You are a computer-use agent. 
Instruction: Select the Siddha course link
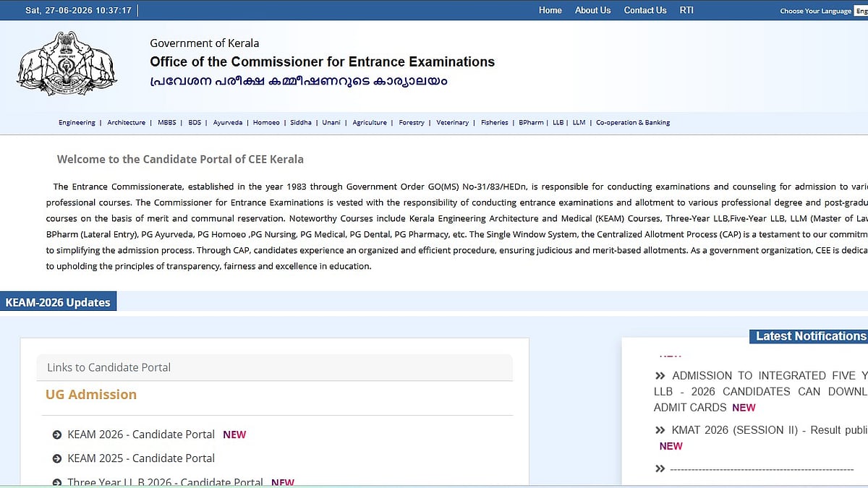click(x=301, y=123)
